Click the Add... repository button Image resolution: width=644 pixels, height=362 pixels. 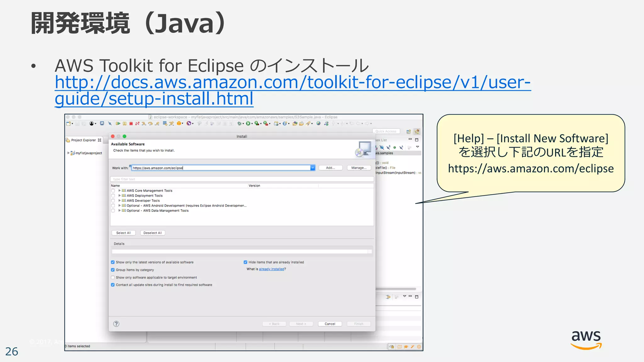coord(330,168)
